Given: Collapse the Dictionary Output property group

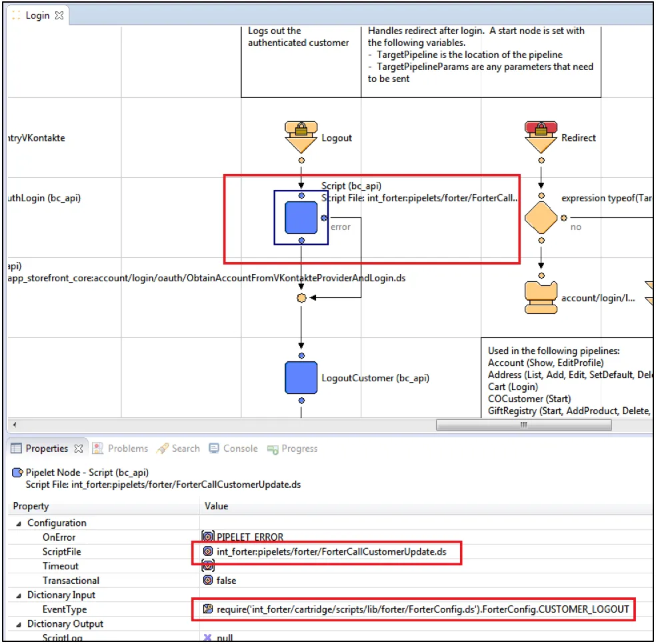Looking at the screenshot, I should click(19, 624).
